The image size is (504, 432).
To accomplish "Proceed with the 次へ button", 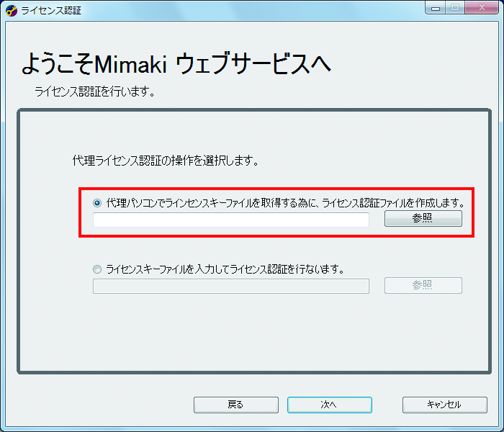I will (x=330, y=405).
